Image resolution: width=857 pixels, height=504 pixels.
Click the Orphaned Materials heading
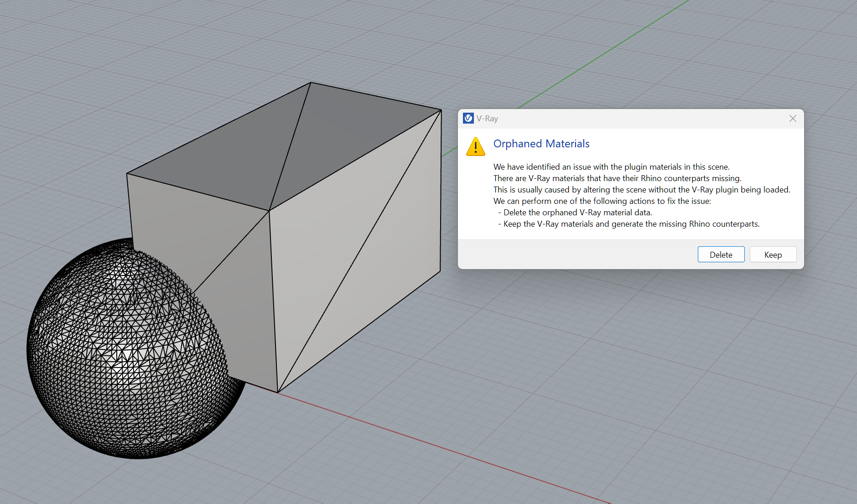[541, 144]
